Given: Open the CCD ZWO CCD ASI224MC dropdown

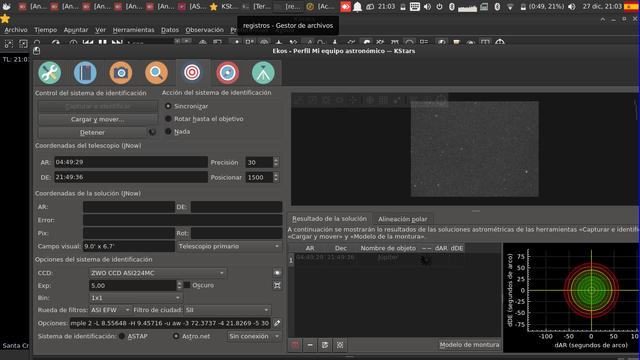Looking at the screenshot, I should click(x=158, y=273).
